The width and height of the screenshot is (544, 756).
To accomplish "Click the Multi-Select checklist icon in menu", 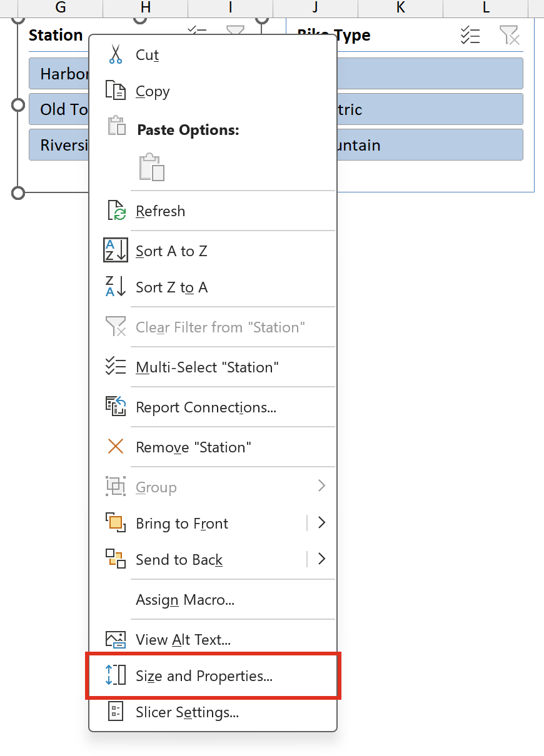I will pos(116,367).
